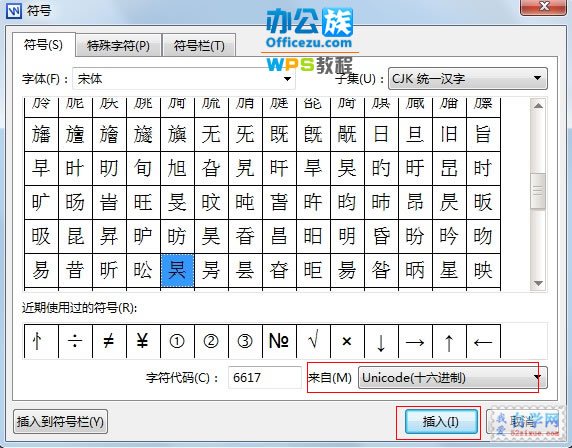This screenshot has width=572, height=448.
Task: Select the division sign recent symbol
Action: coord(75,341)
